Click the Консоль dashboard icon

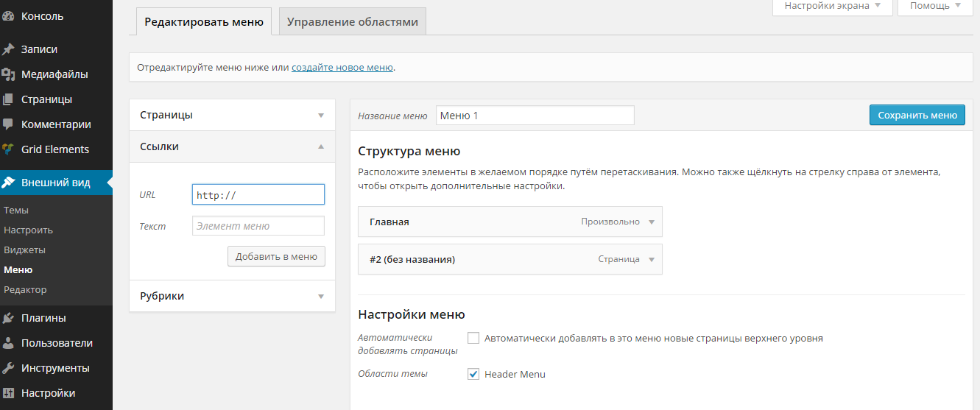pyautogui.click(x=9, y=16)
